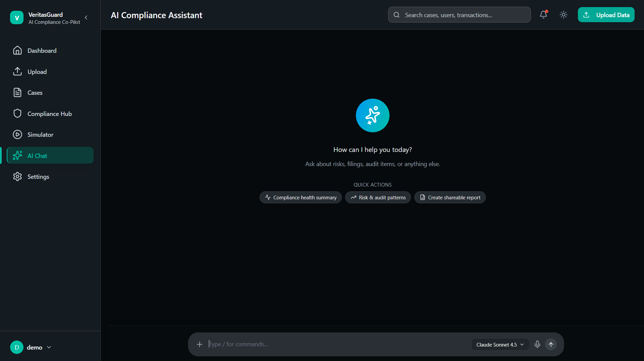Click the central AI assistant avatar
The image size is (644, 361).
pyautogui.click(x=373, y=115)
